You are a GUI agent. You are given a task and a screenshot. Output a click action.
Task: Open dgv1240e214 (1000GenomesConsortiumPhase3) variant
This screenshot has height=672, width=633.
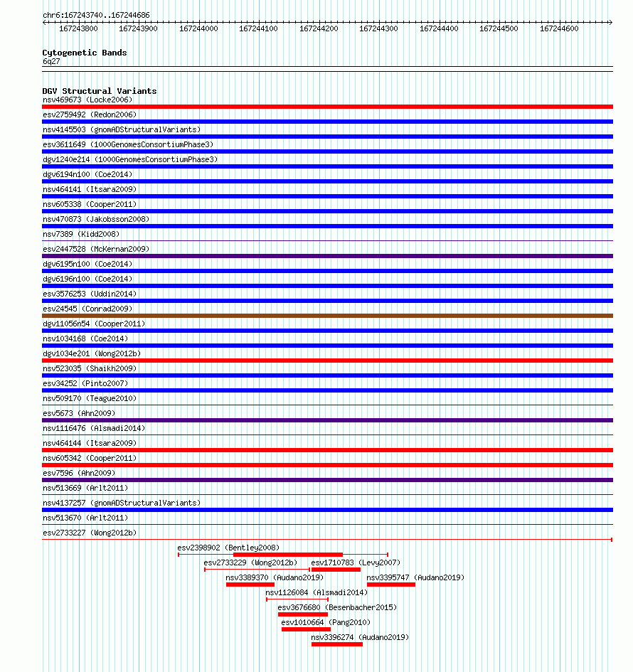130,159
